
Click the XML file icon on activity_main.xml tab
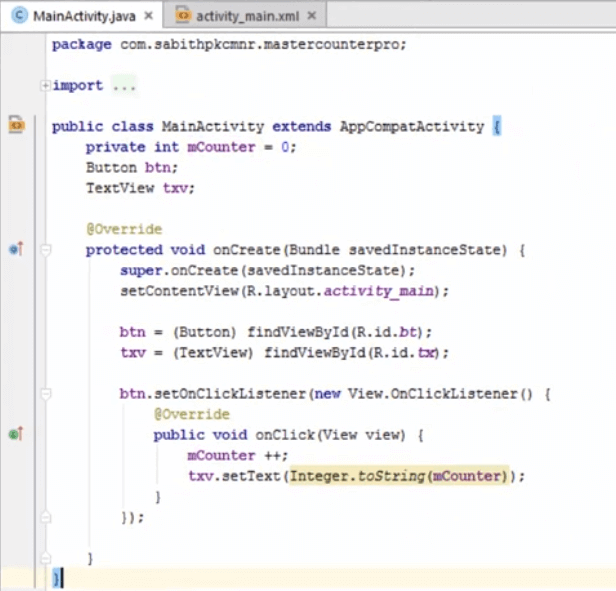[x=182, y=15]
